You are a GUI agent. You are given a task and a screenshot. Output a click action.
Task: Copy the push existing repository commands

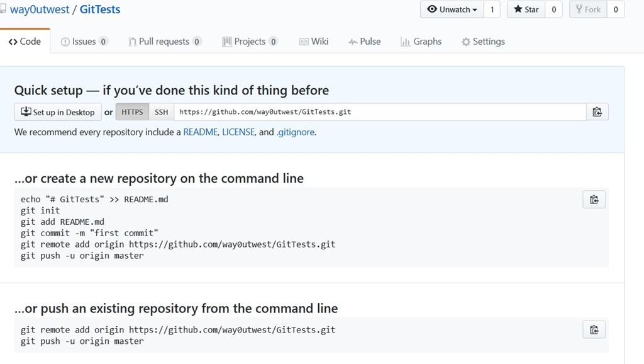coord(594,330)
